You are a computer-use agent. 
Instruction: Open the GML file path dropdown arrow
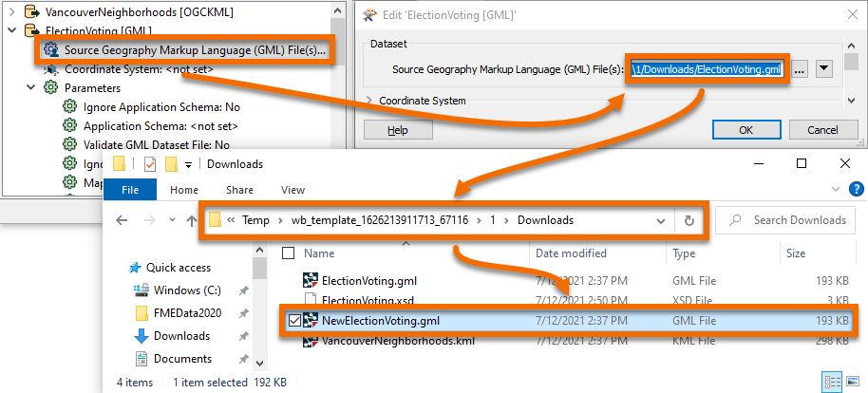pyautogui.click(x=824, y=68)
